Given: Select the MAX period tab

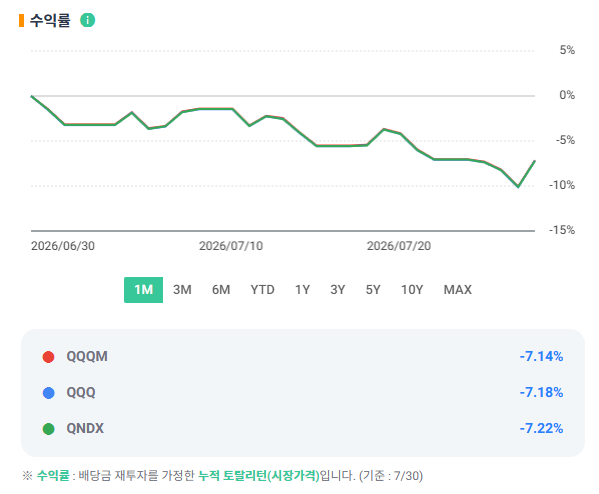Looking at the screenshot, I should pos(458,290).
